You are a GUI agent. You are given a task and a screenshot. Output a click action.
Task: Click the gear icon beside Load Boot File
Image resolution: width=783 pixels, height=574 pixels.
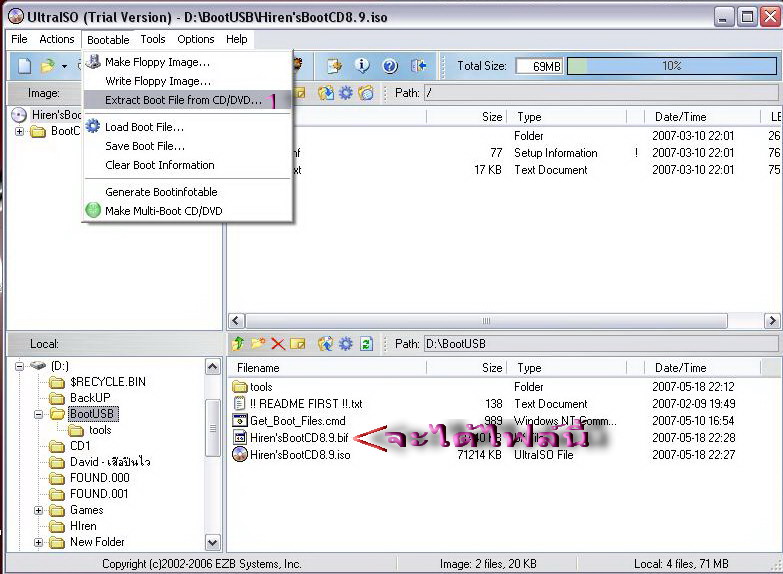coord(93,126)
